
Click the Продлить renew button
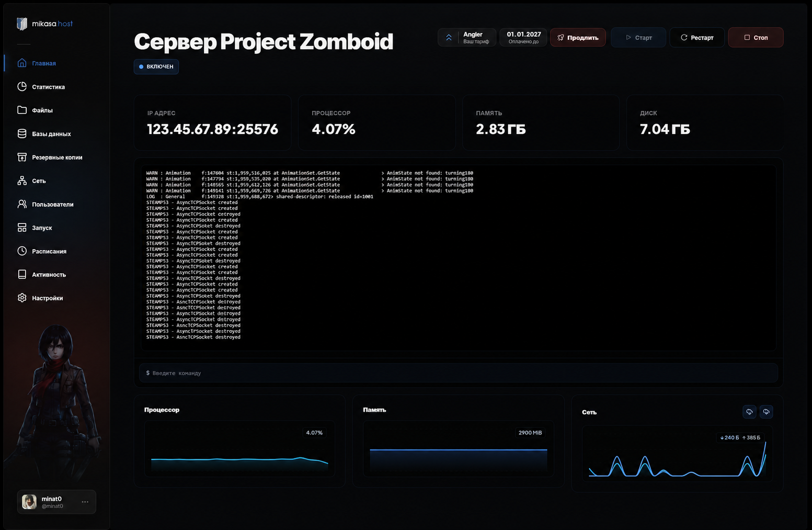coord(578,38)
